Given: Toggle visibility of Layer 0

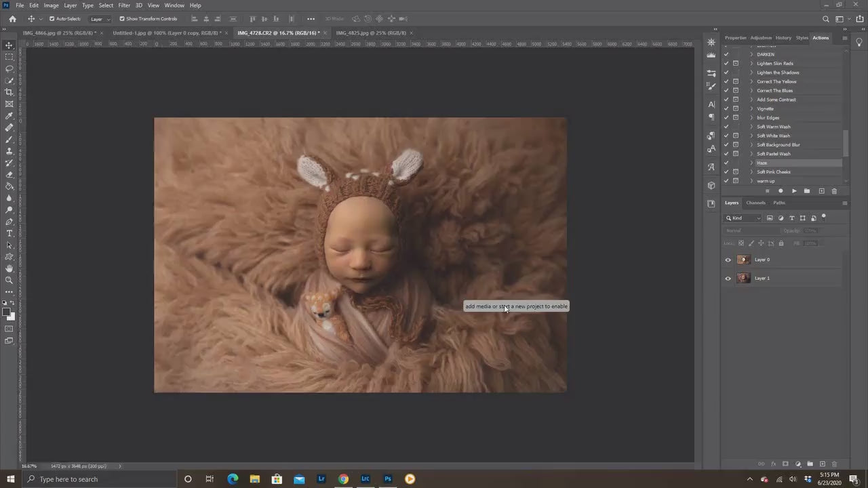Looking at the screenshot, I should (728, 260).
